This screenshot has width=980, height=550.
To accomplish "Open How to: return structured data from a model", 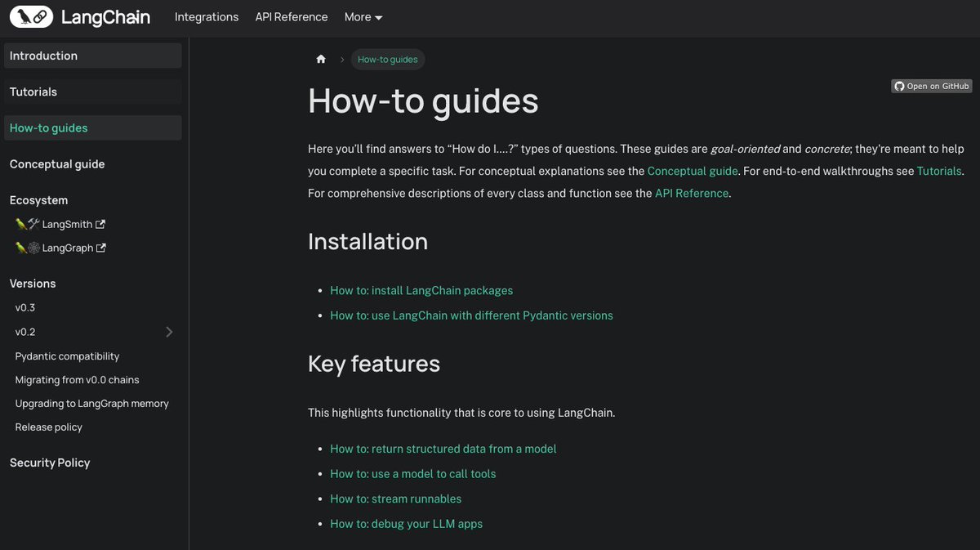I will 443,449.
